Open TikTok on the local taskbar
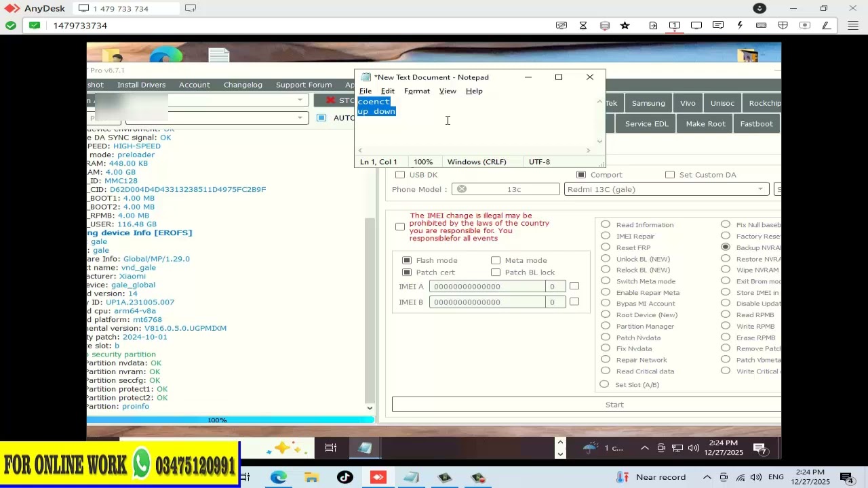 click(x=344, y=477)
